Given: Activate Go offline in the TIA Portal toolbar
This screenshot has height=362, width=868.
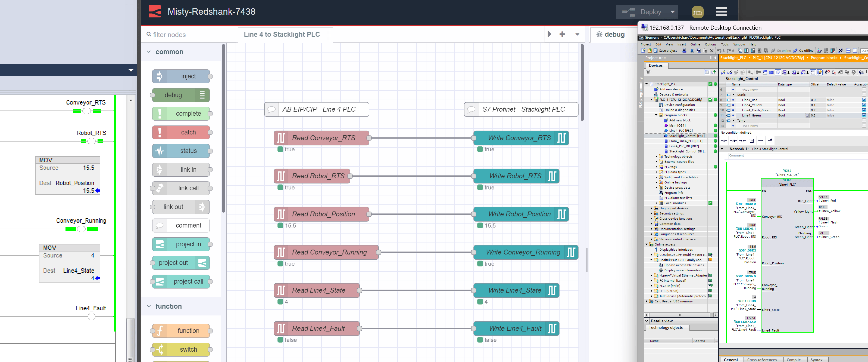Looking at the screenshot, I should tap(806, 51).
